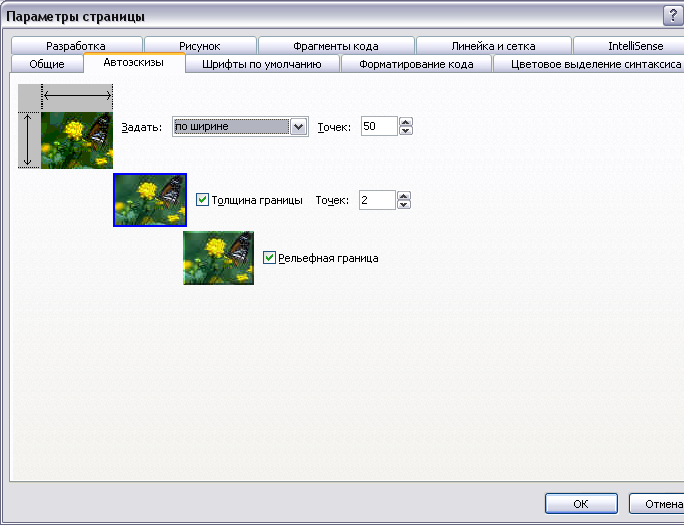Decrease the thumbnail size Точек value 50
The image size is (684, 525).
click(406, 130)
